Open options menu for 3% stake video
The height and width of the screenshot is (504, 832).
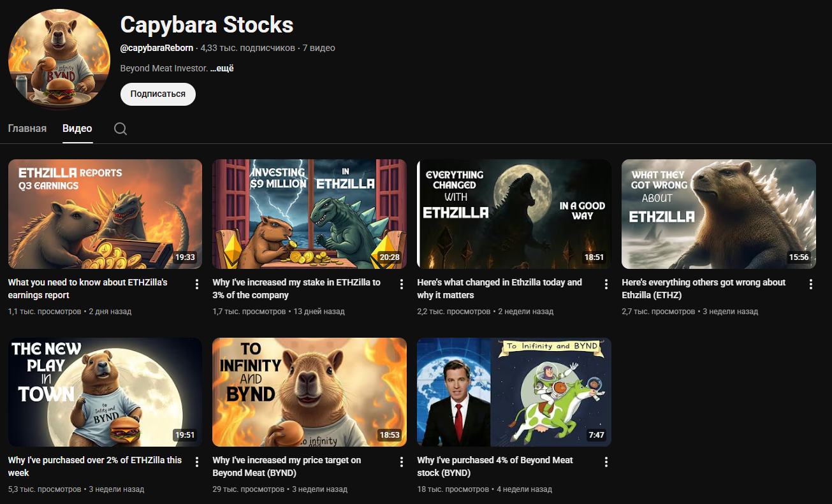[x=402, y=284]
